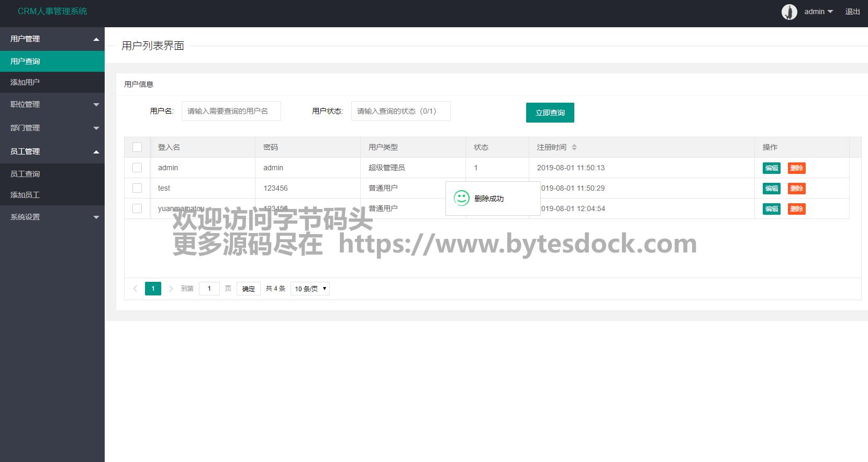Click the admin avatar icon
This screenshot has height=462, width=868.
[x=789, y=12]
